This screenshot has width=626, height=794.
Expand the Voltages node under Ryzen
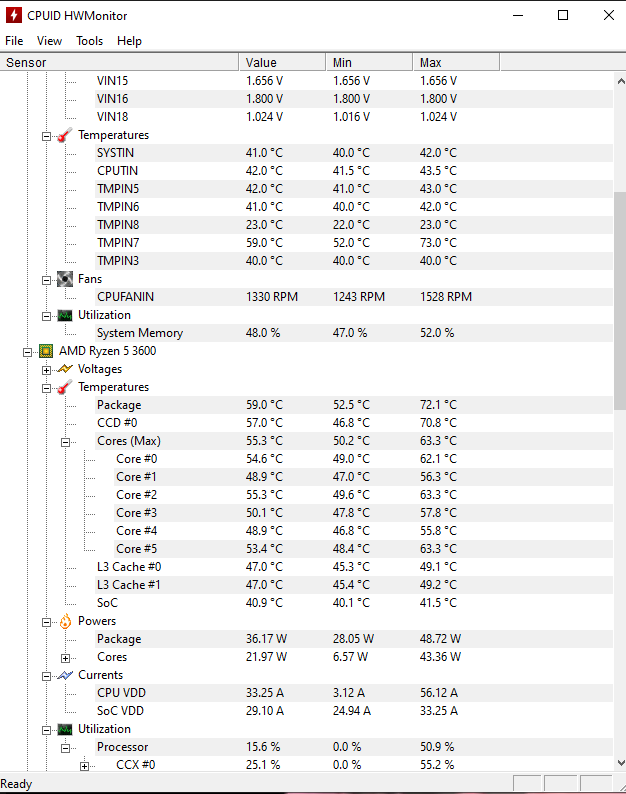point(47,370)
